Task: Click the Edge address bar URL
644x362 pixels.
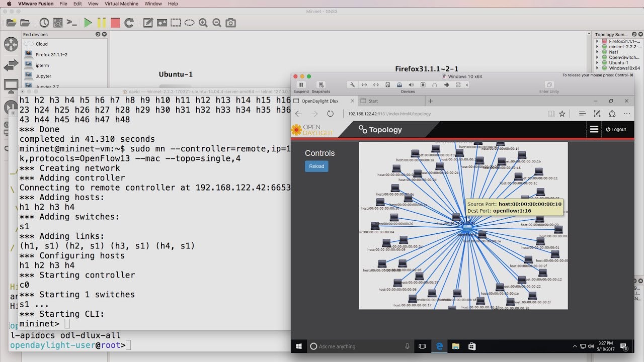Action: coord(389,114)
